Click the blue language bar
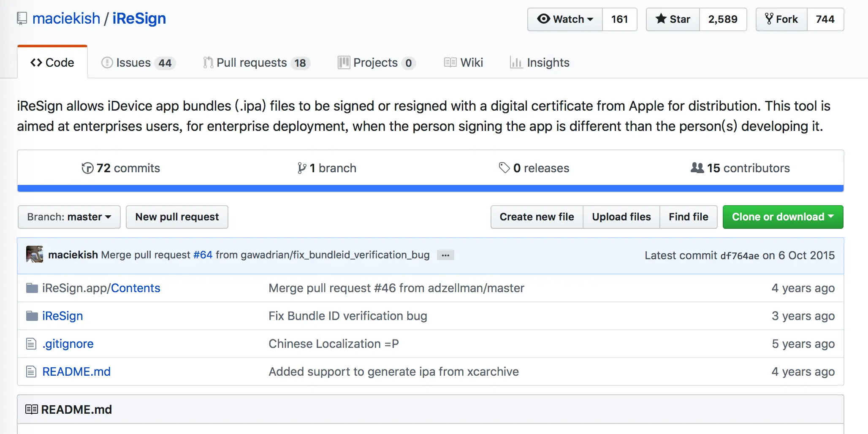The image size is (868, 434). tap(431, 188)
